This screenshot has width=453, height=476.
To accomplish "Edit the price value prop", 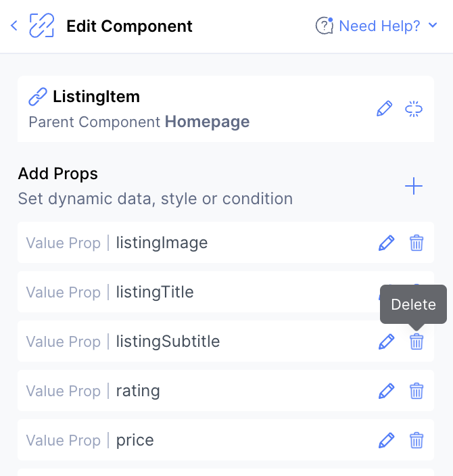I will pyautogui.click(x=387, y=440).
